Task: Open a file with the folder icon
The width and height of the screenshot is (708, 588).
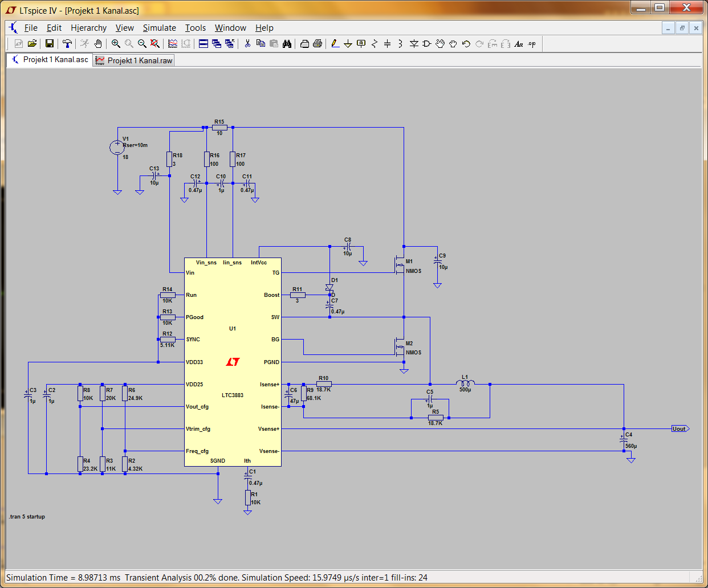Action: (x=32, y=44)
